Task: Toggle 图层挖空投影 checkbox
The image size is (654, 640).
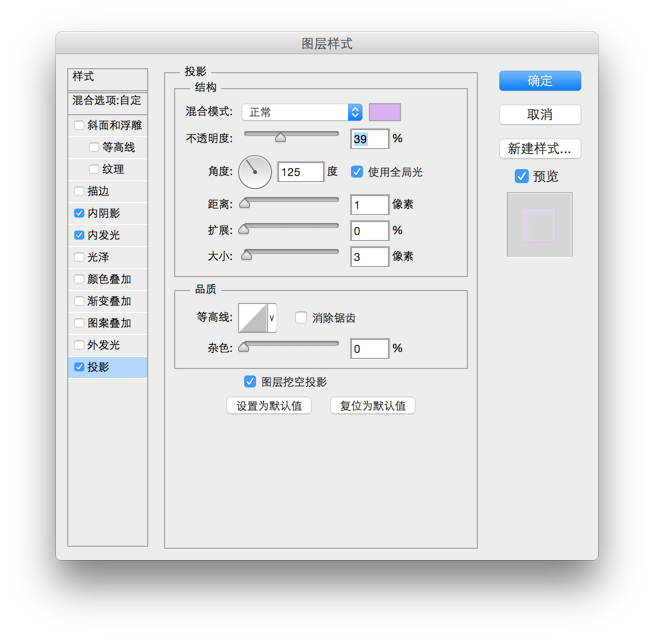Action: point(250,381)
